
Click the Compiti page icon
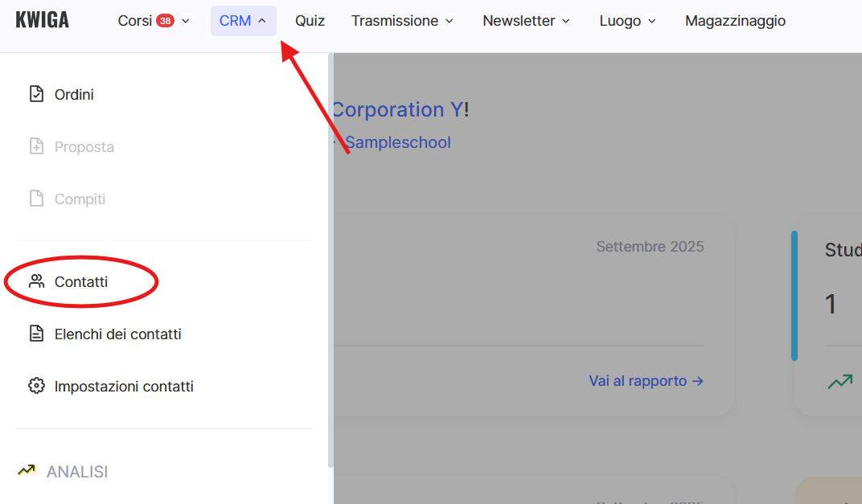(36, 199)
